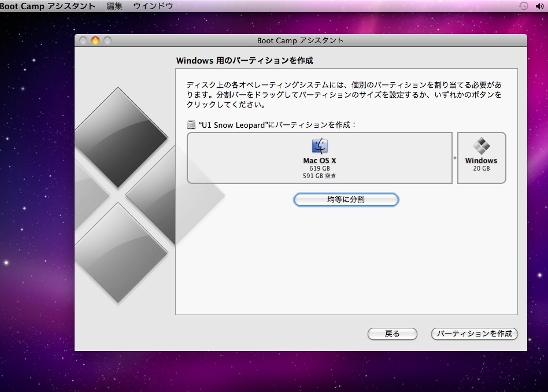The width and height of the screenshot is (548, 392).
Task: Click the Finder icon in Mac OS X partition
Action: (x=320, y=146)
